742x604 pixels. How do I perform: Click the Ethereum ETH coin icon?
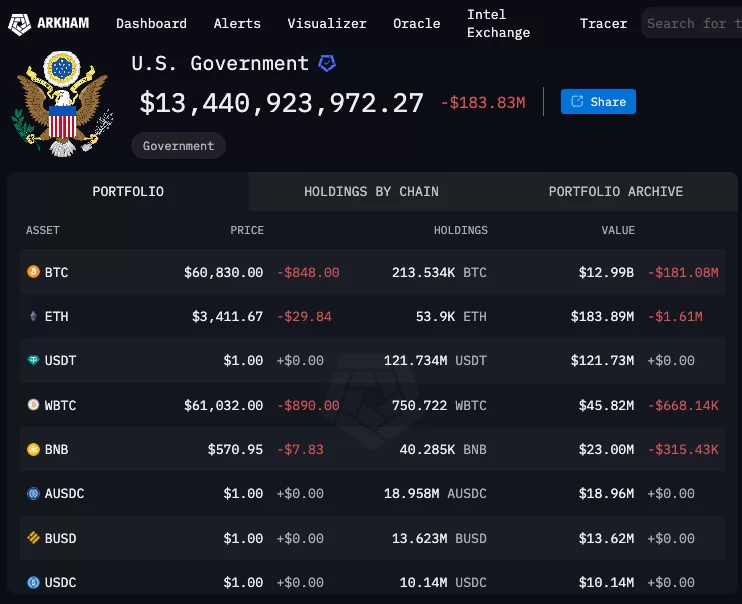pos(32,316)
